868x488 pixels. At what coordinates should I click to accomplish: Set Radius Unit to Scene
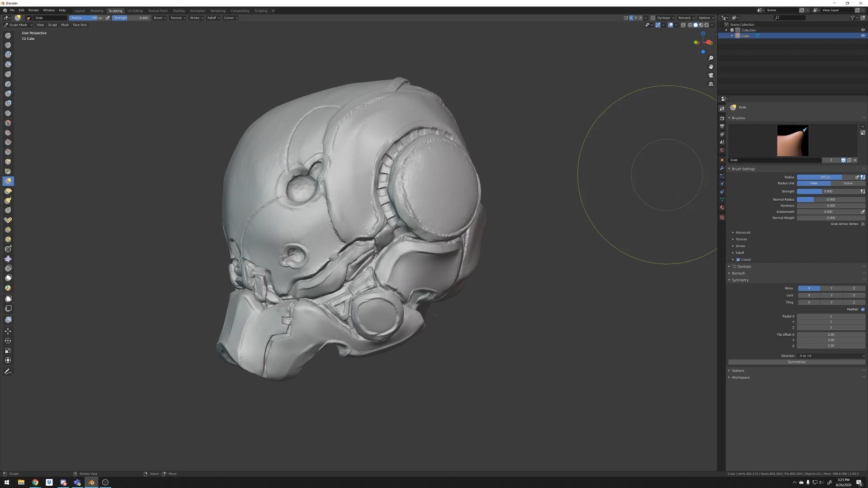(x=848, y=183)
